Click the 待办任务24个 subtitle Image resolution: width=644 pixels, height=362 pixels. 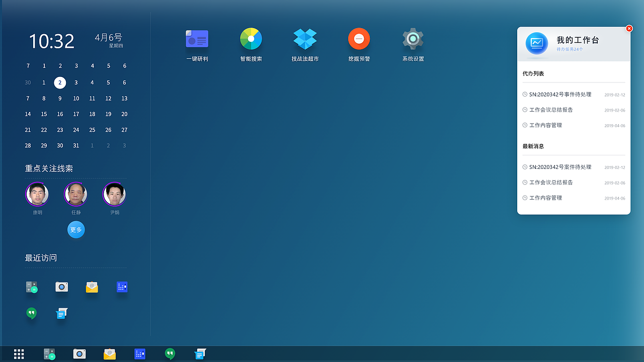(570, 49)
